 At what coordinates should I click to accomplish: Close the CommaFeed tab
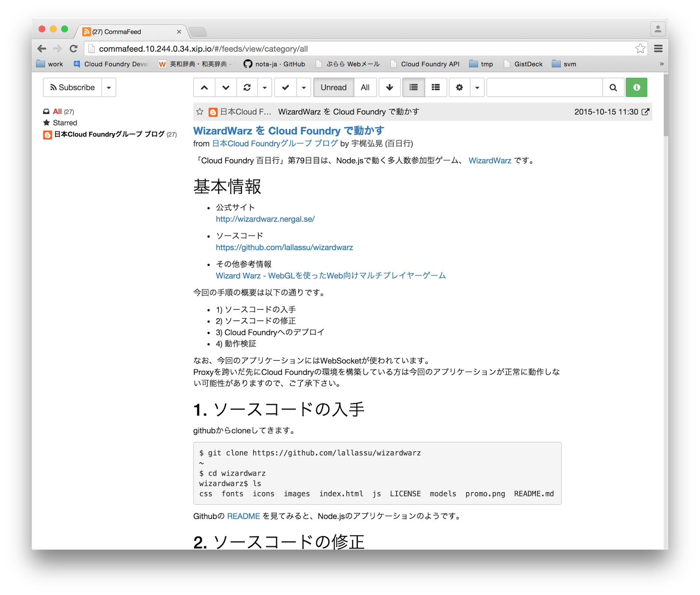(x=179, y=32)
